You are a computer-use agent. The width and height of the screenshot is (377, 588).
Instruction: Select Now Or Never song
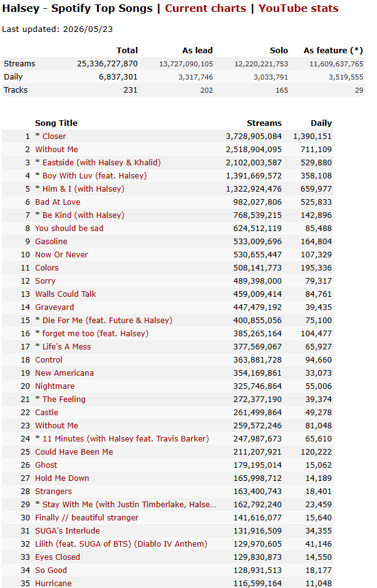point(61,254)
